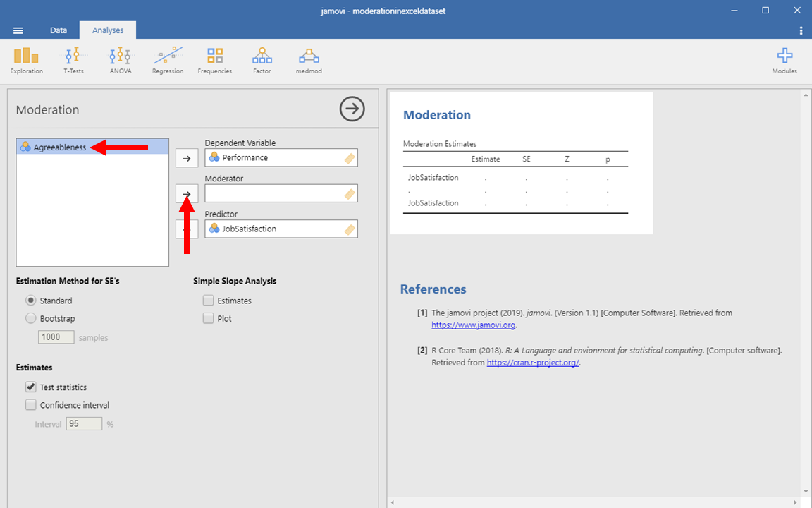Enable Simple Slope Estimates checkbox
Screen dimensions: 812x508
(x=209, y=301)
